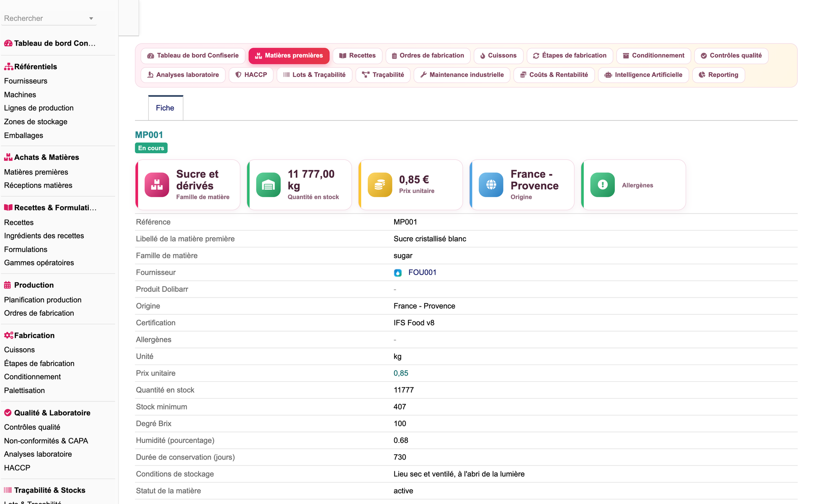This screenshot has width=815, height=504.
Task: Click the Production calendar icon in sidebar
Action: pos(8,285)
